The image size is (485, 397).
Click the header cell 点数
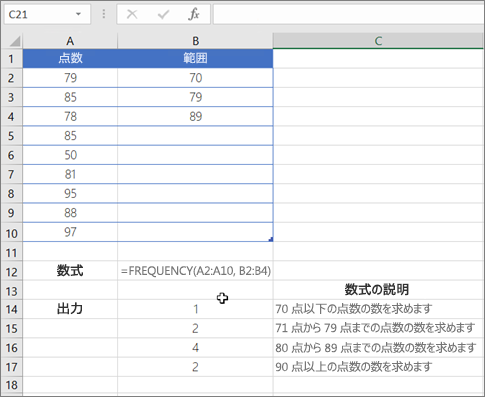[70, 58]
